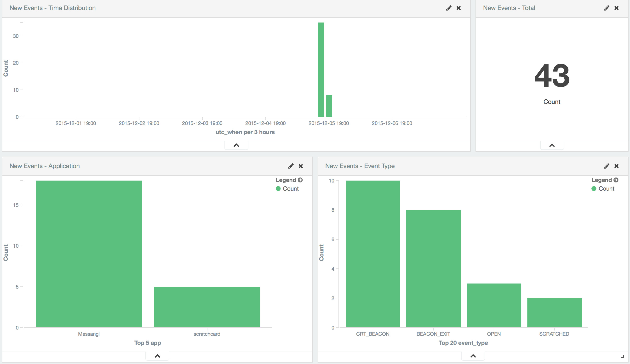Remove the New Events - Event Type panel
The height and width of the screenshot is (364, 630).
[617, 166]
